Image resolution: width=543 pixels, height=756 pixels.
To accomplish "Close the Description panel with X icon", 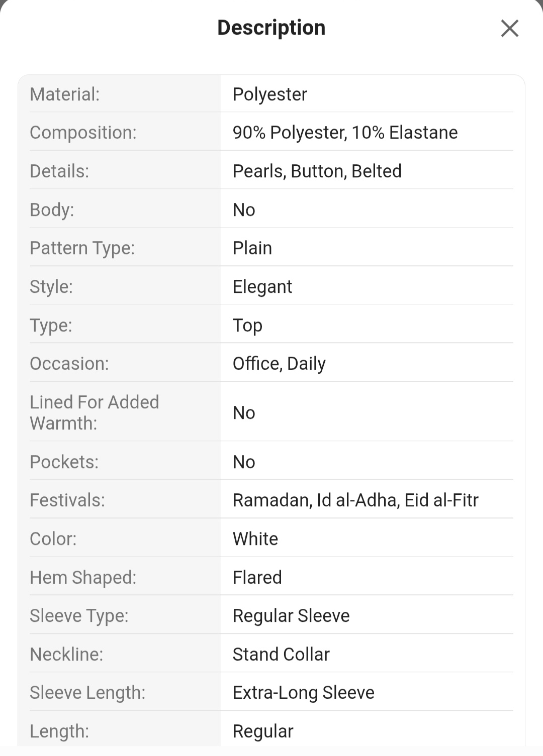I will 509,28.
